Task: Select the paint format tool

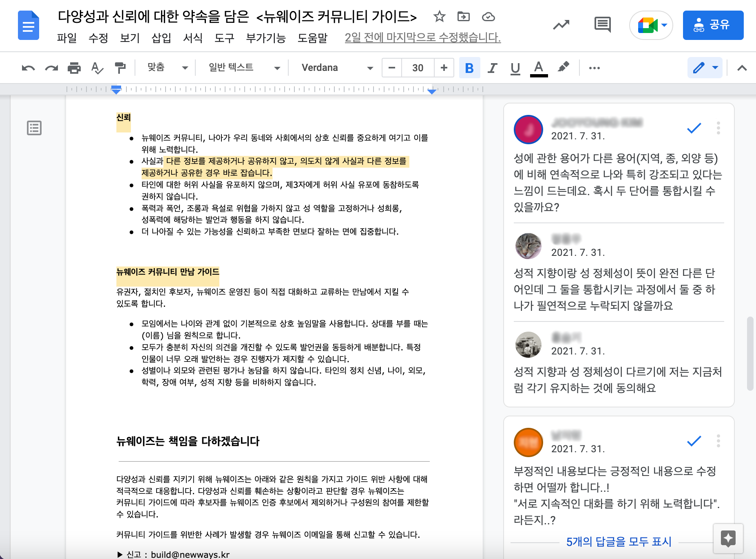Action: click(x=120, y=68)
